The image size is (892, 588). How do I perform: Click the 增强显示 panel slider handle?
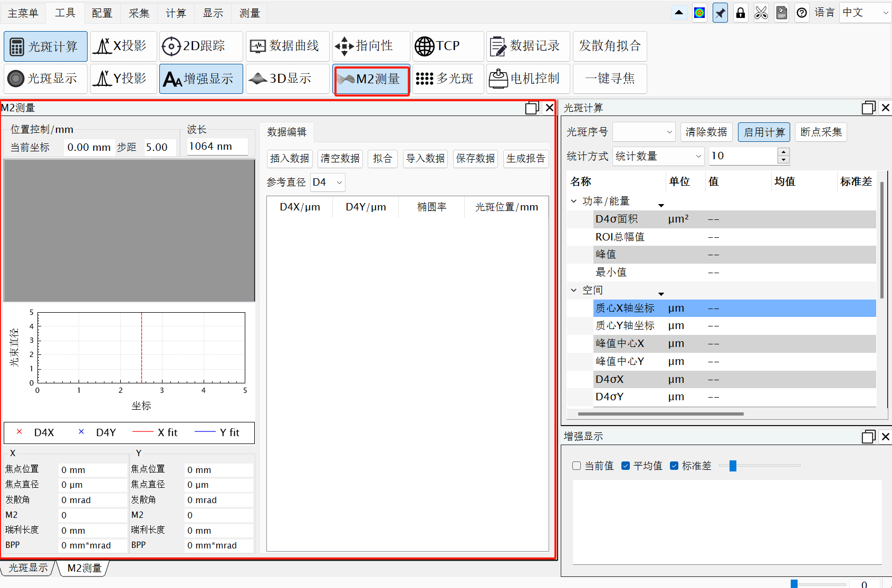[732, 466]
